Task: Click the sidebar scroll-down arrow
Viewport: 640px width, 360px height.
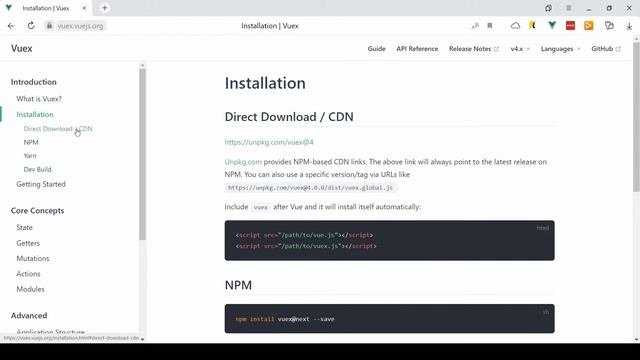Action: pos(142,339)
